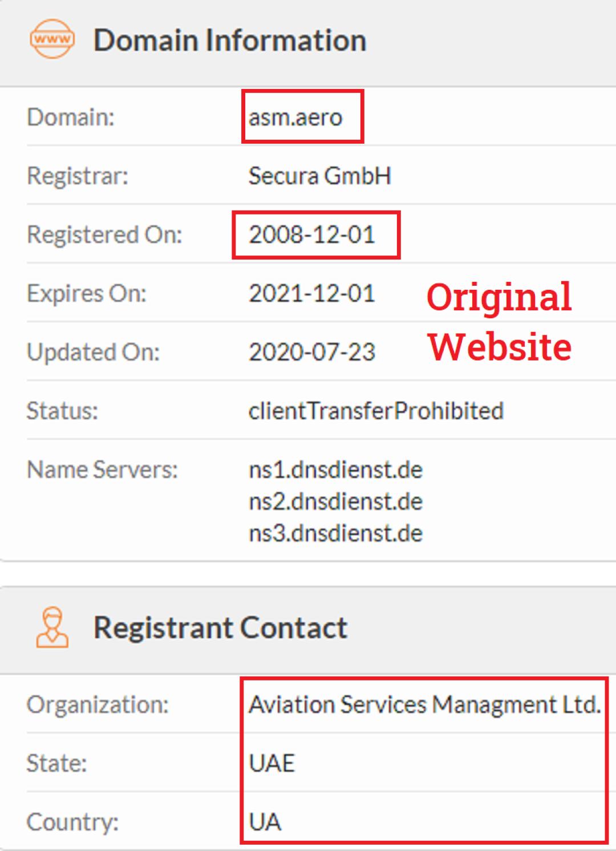The width and height of the screenshot is (616, 851).
Task: Click the clientTransferProhibited status value
Action: pyautogui.click(x=376, y=411)
